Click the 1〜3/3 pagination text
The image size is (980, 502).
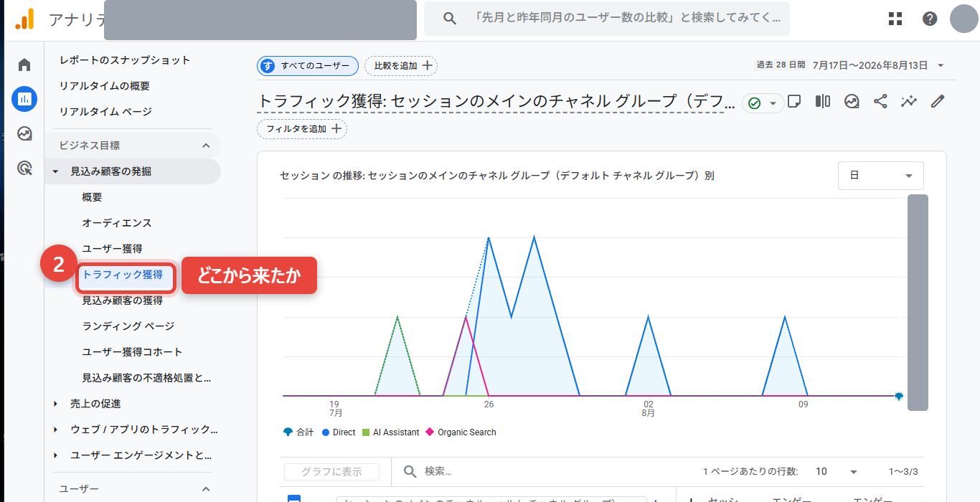click(x=903, y=472)
